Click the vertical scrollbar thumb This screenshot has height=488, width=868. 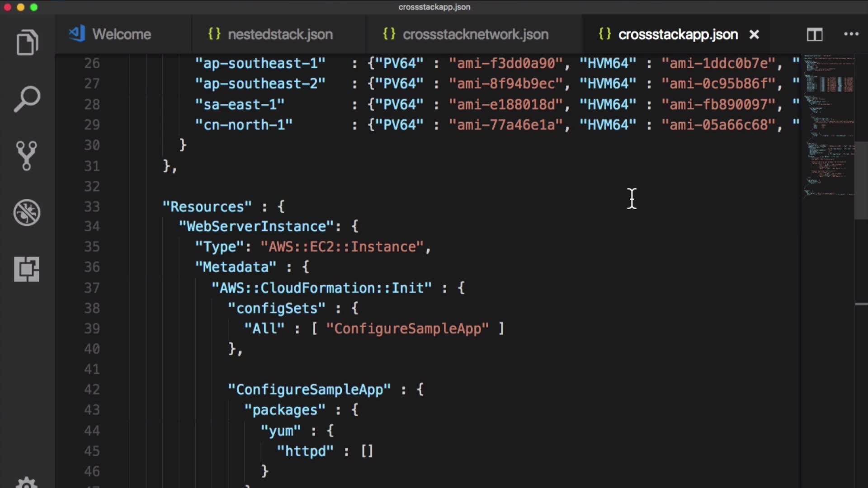(861, 181)
